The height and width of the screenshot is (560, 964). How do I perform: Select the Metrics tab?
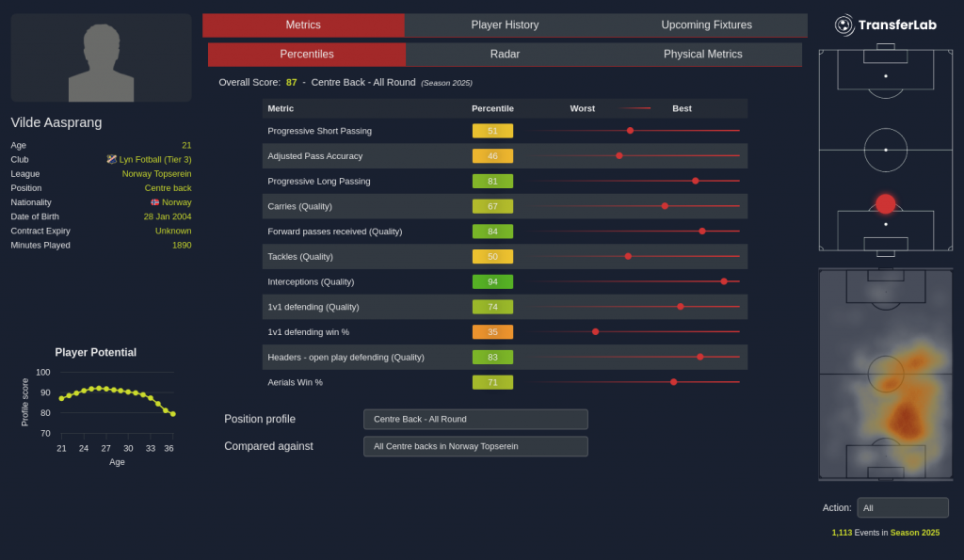point(303,25)
